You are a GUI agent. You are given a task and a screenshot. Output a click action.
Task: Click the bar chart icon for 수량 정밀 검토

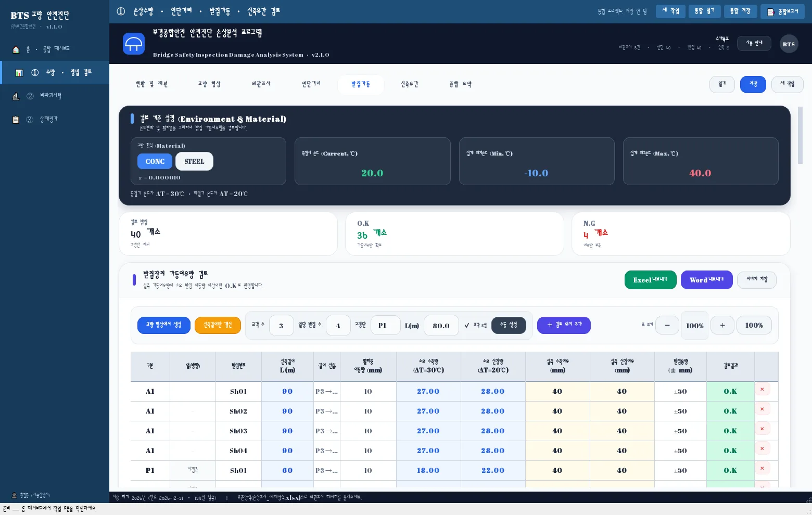pos(19,73)
